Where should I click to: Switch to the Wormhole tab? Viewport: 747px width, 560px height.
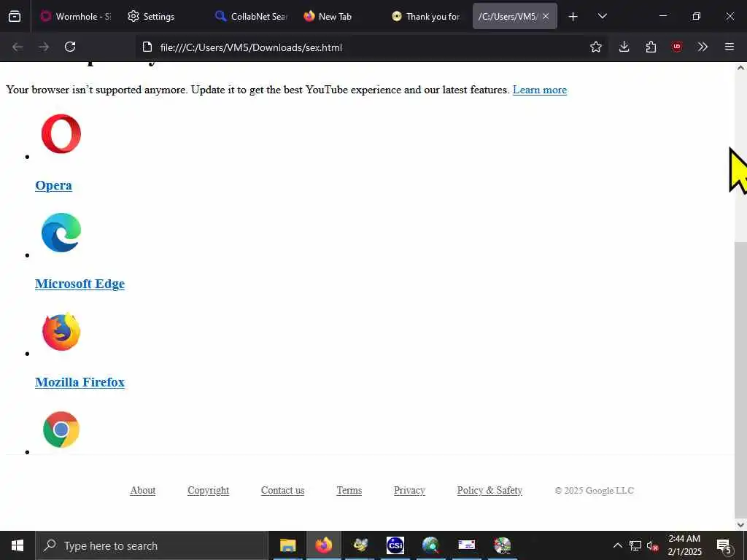coord(76,16)
